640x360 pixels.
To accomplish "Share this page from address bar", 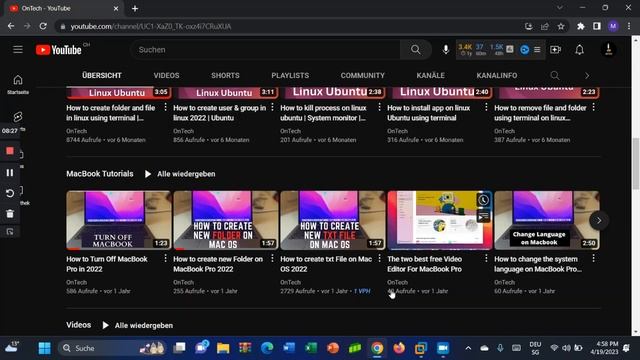I will [545, 27].
